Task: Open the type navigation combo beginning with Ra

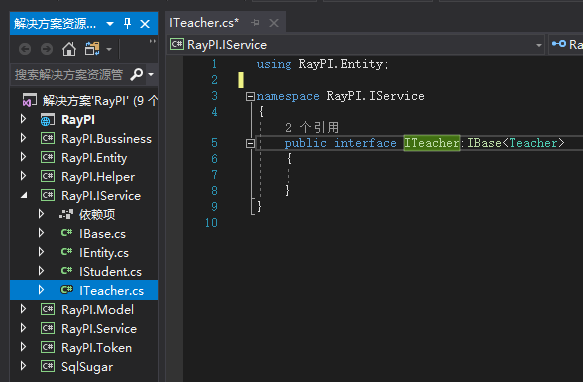Action: point(566,45)
